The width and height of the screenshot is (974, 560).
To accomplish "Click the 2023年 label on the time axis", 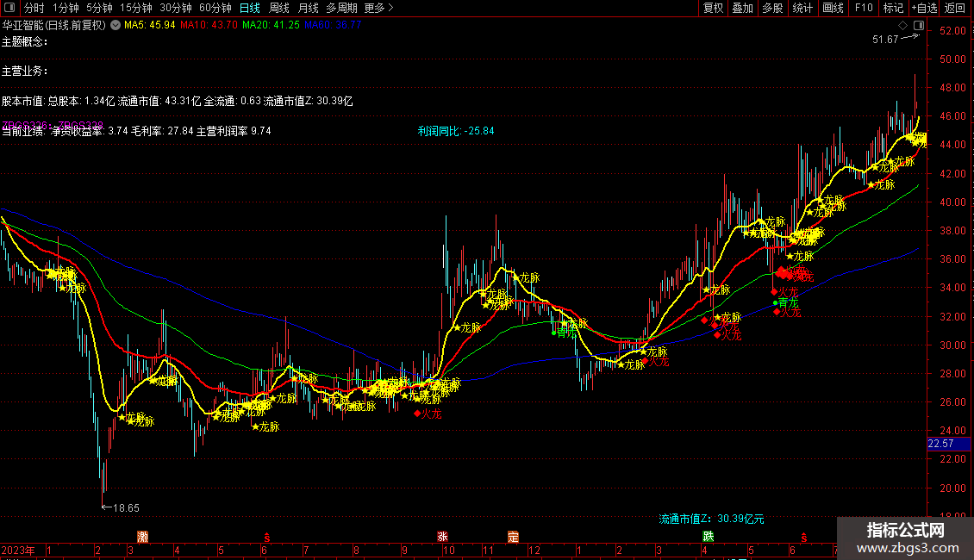I will [18, 550].
